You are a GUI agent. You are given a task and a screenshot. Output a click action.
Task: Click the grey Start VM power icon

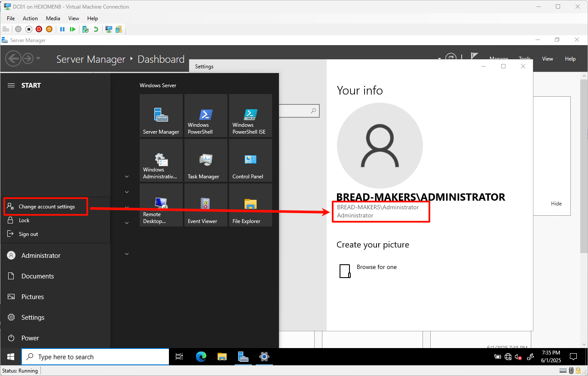(x=18, y=29)
